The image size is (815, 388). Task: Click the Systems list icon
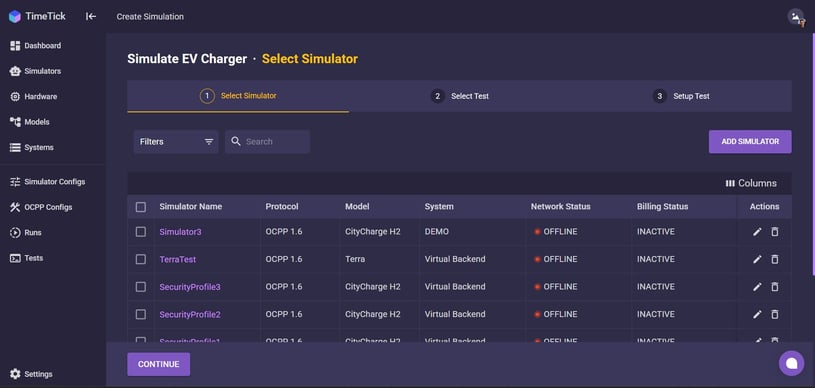tap(15, 148)
